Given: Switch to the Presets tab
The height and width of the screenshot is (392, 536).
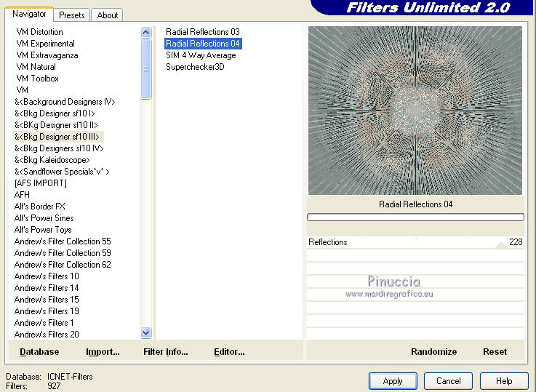Looking at the screenshot, I should [x=72, y=15].
